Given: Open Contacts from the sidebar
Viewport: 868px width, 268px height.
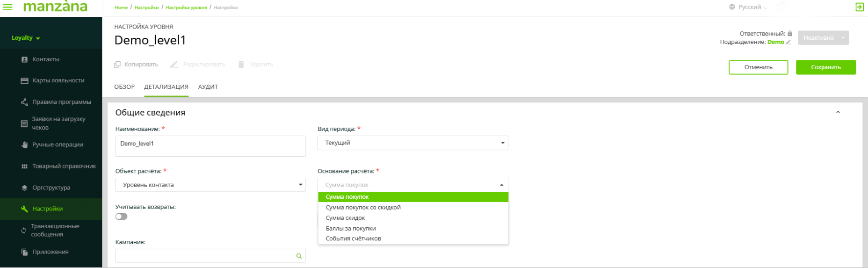Looking at the screenshot, I should coord(46,59).
